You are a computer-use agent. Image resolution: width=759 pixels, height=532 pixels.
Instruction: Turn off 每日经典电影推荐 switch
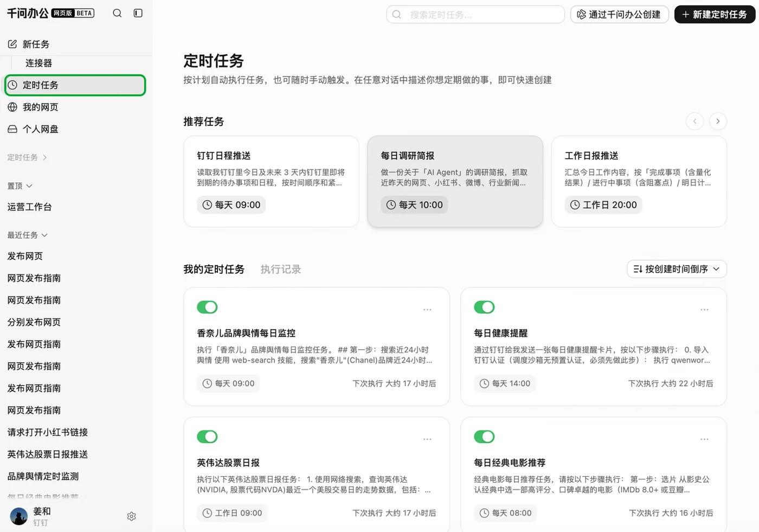tap(484, 437)
